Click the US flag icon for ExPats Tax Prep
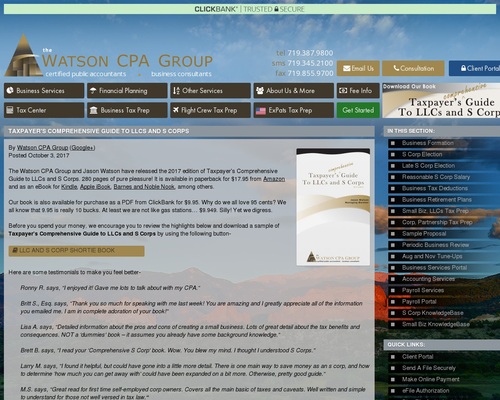This screenshot has width=500, height=400. click(x=261, y=111)
